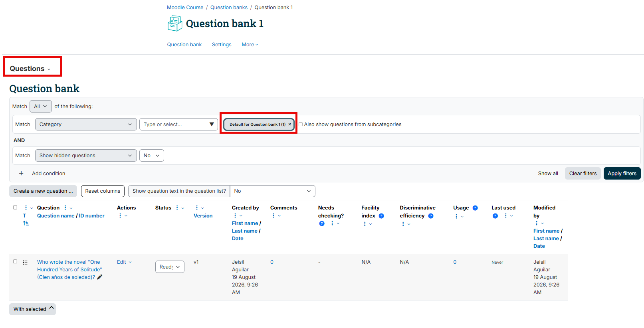Enable Also show questions from subcategories
This screenshot has width=644, height=328.
click(301, 124)
